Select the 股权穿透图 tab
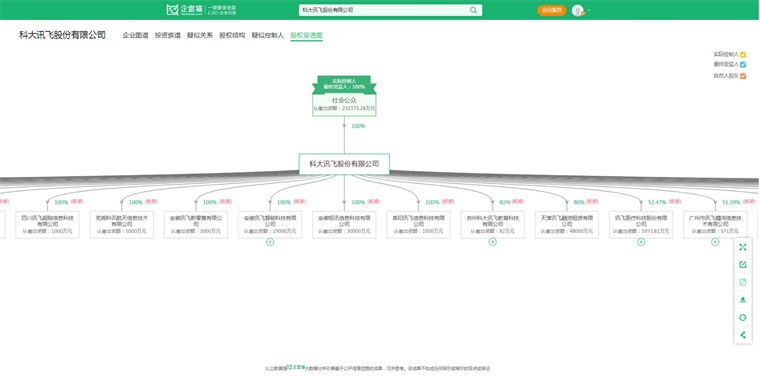760x376 pixels. (x=306, y=35)
